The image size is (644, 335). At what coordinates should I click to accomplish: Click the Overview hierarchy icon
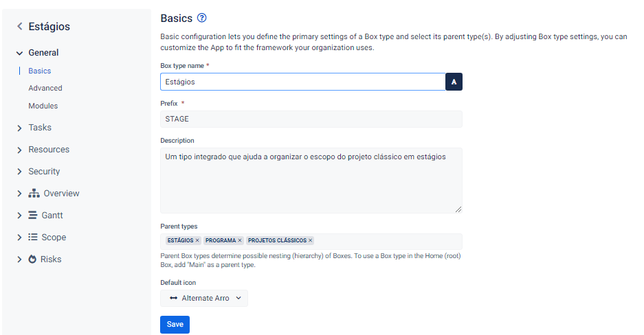34,193
